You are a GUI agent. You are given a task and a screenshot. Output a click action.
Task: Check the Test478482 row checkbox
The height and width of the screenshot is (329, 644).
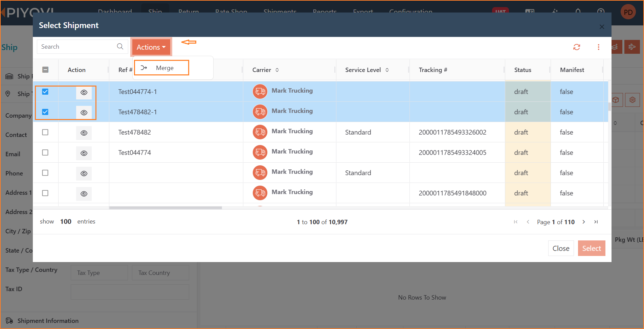(x=45, y=132)
